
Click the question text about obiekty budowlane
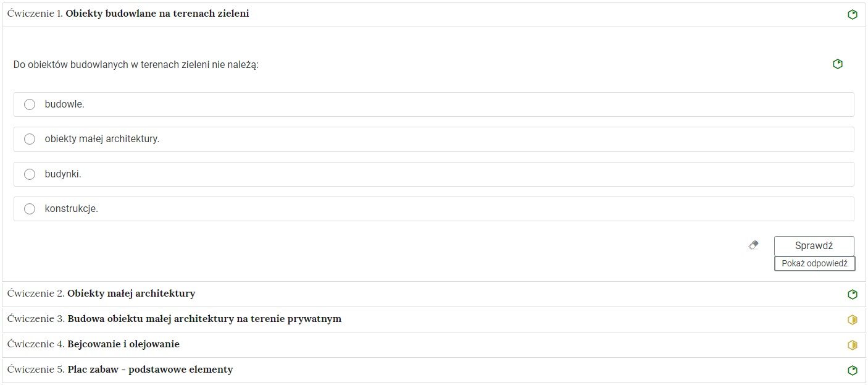point(136,64)
